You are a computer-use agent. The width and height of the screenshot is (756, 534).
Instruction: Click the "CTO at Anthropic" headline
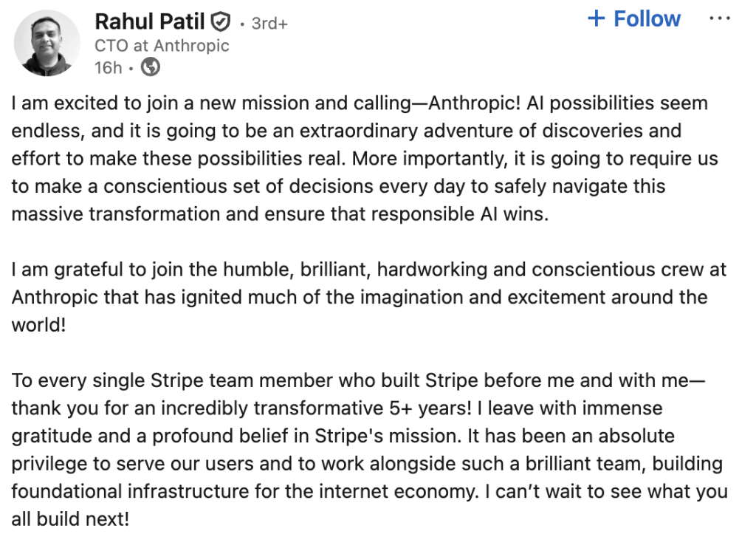point(162,45)
